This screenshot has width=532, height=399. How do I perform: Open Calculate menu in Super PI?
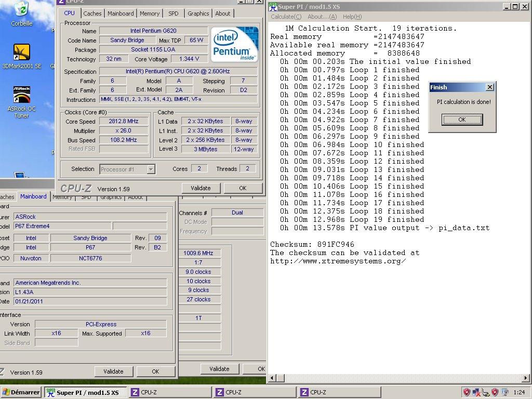click(x=286, y=17)
